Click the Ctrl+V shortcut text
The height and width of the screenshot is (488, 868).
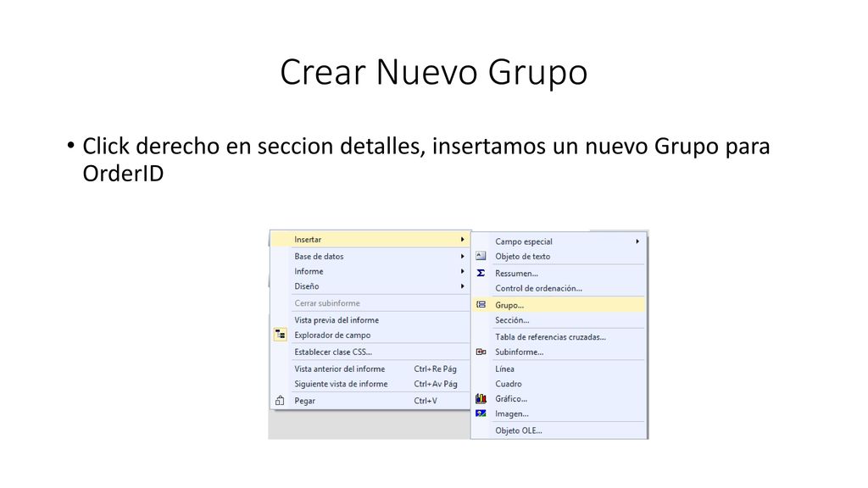426,401
